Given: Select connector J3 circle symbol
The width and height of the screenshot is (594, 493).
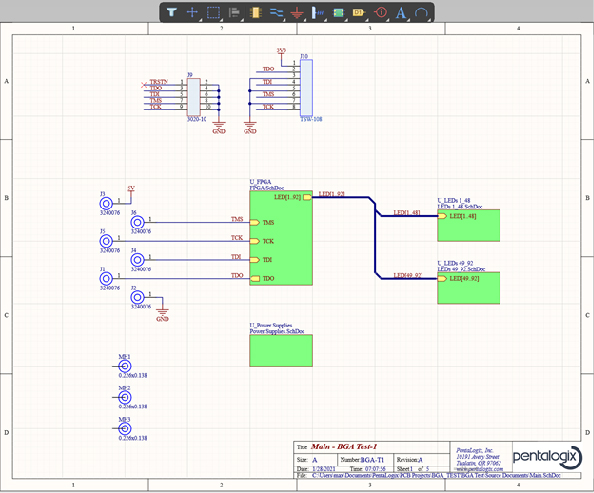Looking at the screenshot, I should 106,204.
